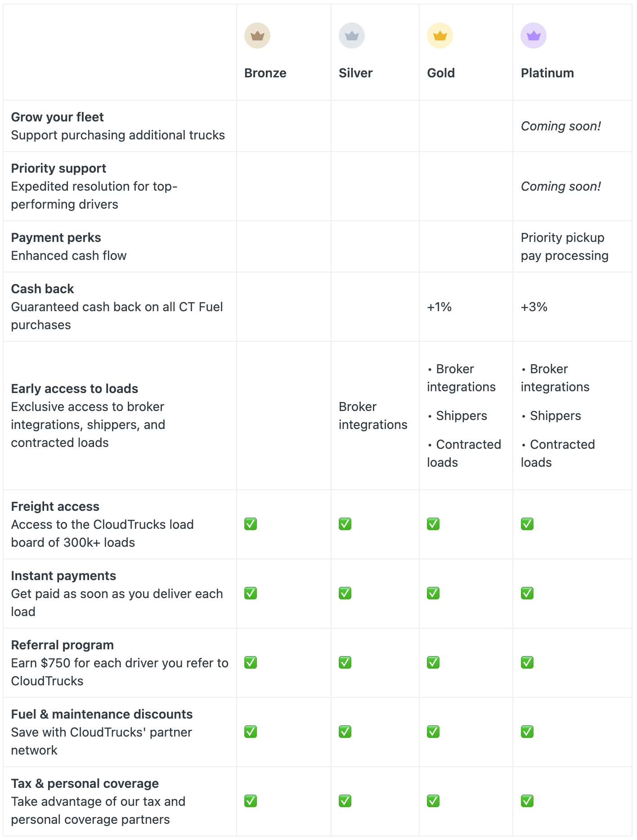Click Silver checkmark for Referral program

pos(345,662)
